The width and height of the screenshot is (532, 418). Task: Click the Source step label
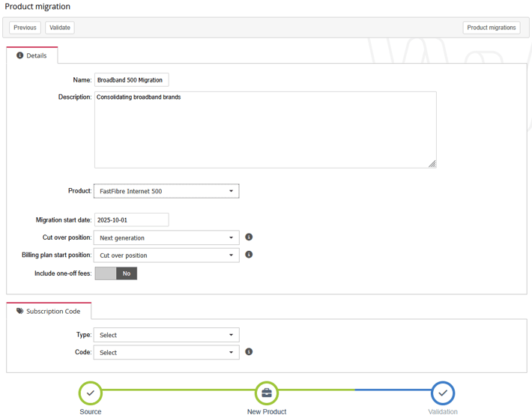[90, 411]
